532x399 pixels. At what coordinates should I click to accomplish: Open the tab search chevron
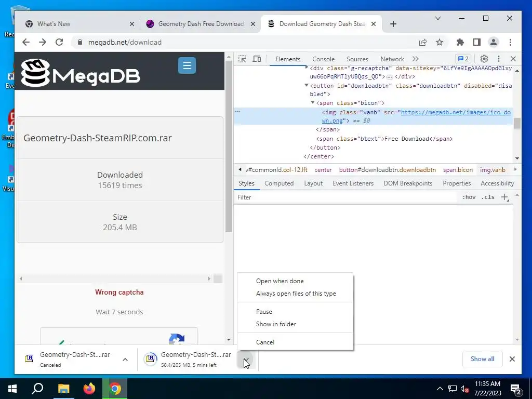[x=438, y=18]
